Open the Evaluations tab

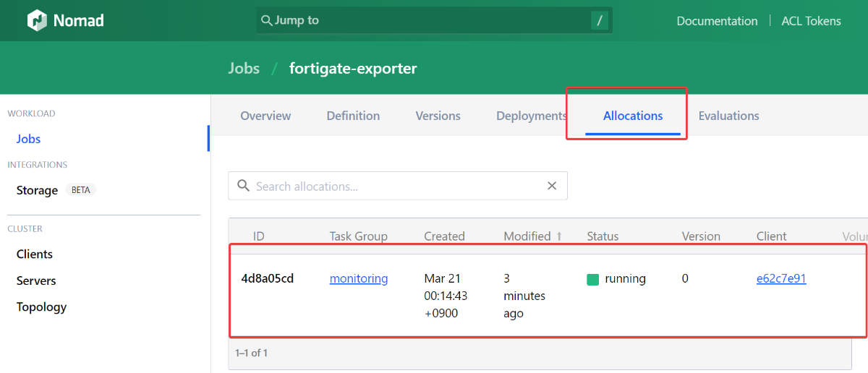(x=728, y=116)
